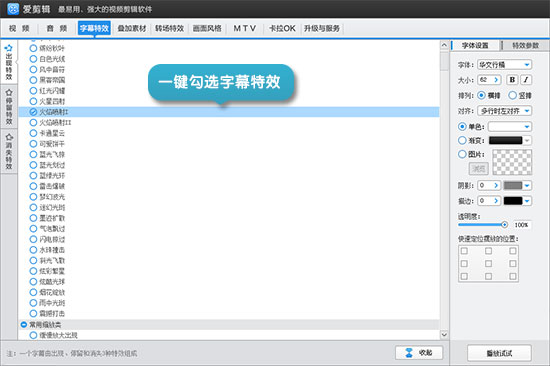Viewport: 550px width, 366px height.
Task: Switch to the 字体设置 panel tab
Action: click(475, 45)
